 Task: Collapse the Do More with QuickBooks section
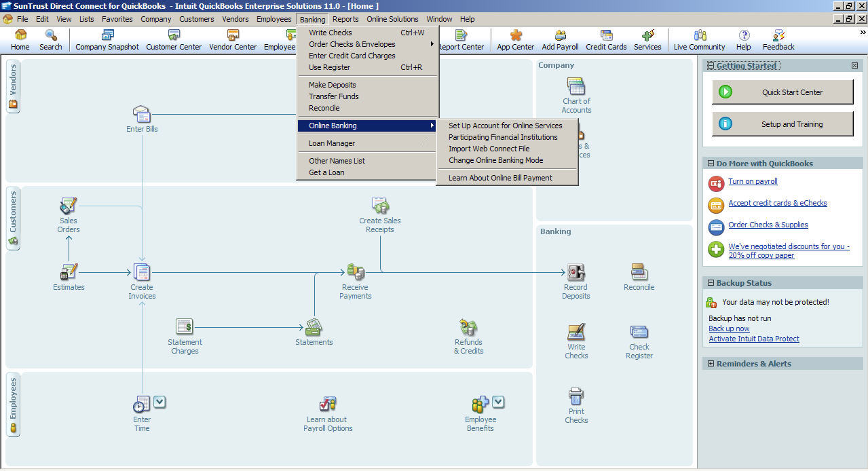(x=711, y=164)
